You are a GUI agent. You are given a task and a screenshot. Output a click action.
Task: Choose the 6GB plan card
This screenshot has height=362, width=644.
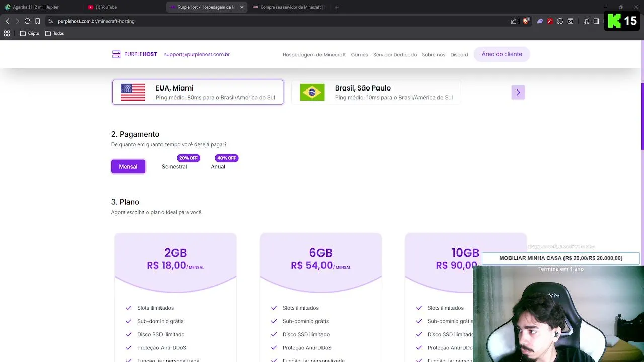tap(320, 298)
